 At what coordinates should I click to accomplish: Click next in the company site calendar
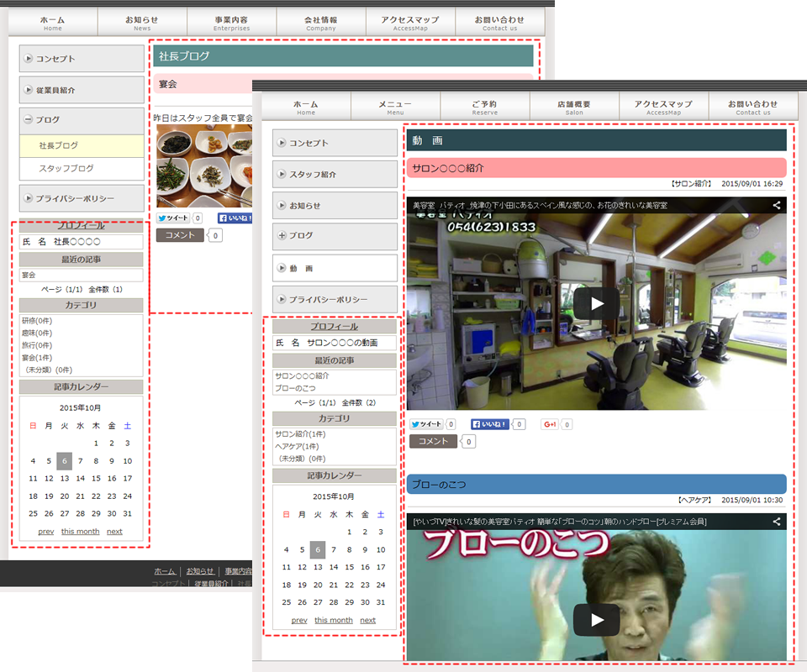114,531
